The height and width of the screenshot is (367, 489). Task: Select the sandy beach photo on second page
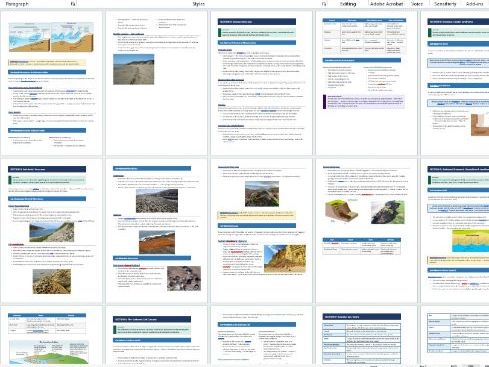coord(134,69)
